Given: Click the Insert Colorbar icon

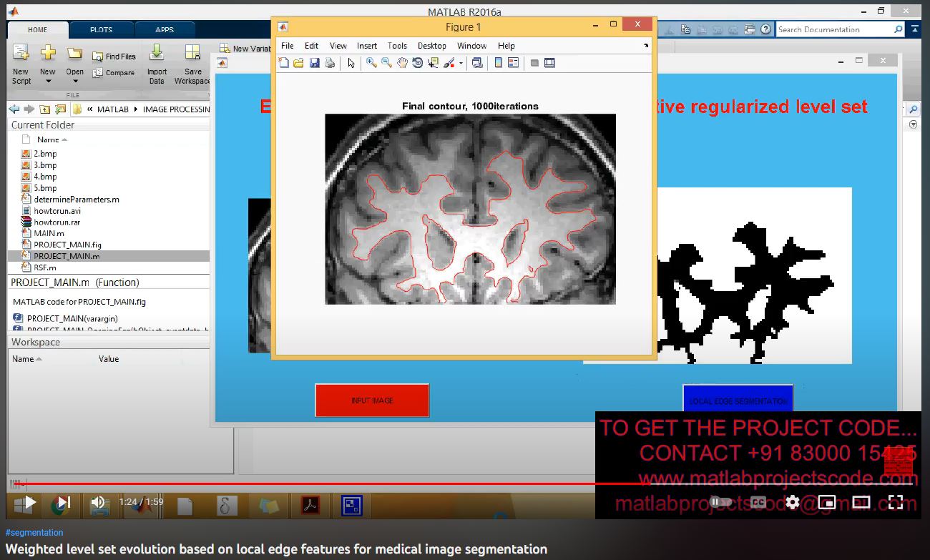Looking at the screenshot, I should coord(498,63).
